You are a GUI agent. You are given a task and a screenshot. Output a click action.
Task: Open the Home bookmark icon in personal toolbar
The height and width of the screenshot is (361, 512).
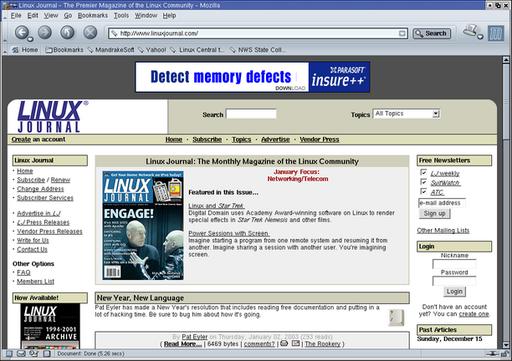pyautogui.click(x=15, y=50)
